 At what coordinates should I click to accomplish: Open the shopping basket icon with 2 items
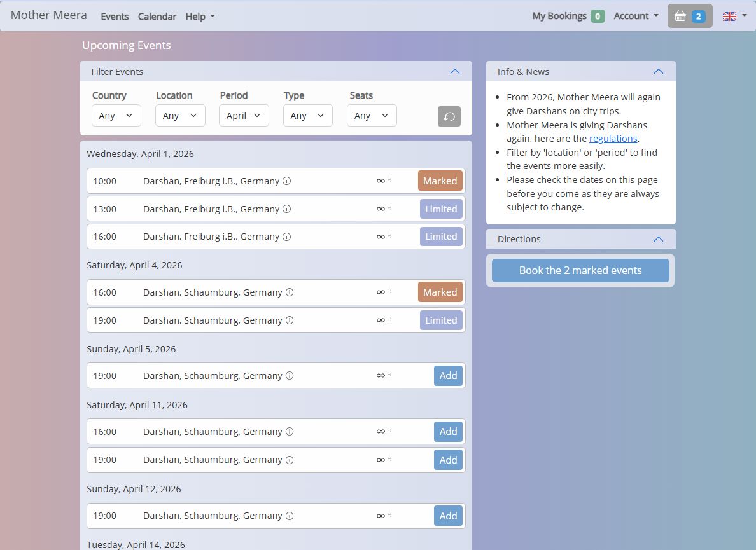689,16
